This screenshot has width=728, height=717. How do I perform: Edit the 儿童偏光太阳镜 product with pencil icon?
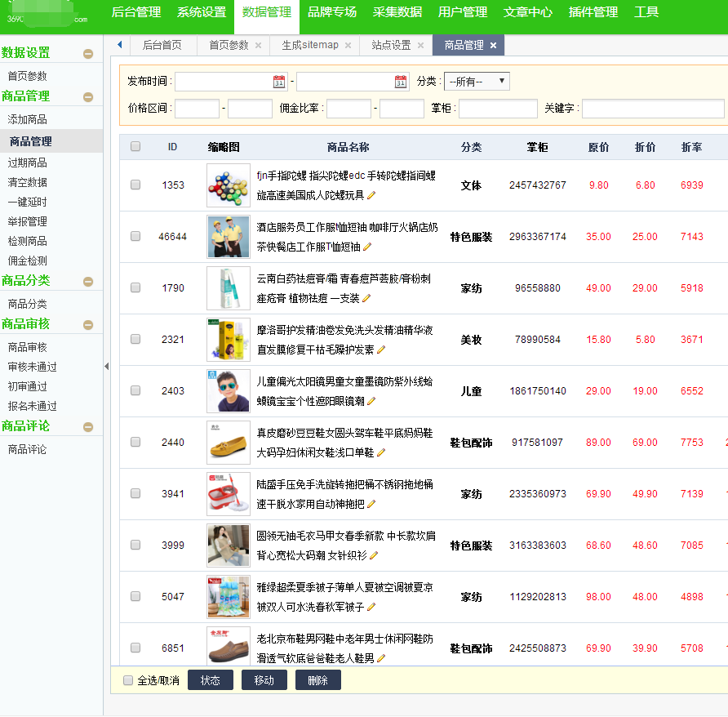371,401
